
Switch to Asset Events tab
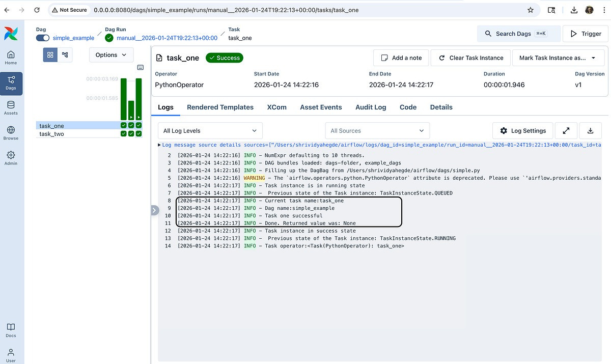(321, 107)
